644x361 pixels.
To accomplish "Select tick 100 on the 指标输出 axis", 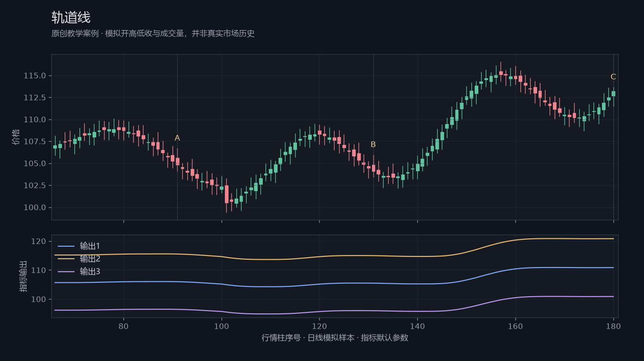I will (39, 299).
